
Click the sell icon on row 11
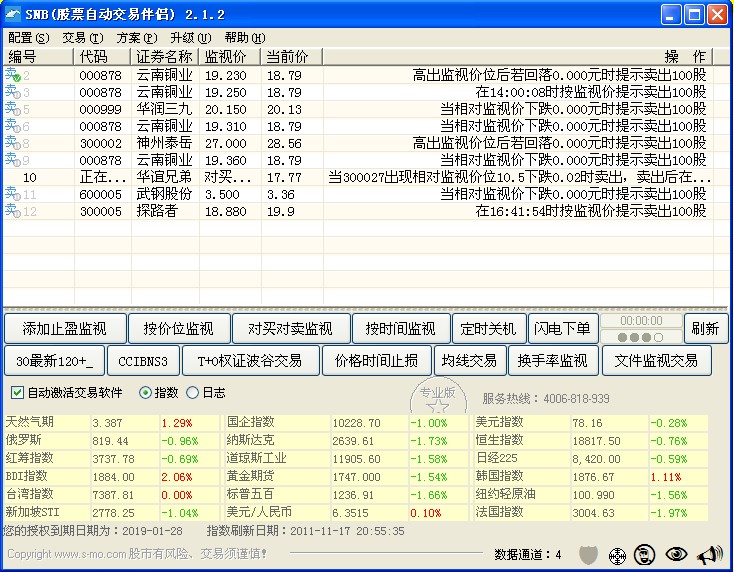[x=12, y=194]
